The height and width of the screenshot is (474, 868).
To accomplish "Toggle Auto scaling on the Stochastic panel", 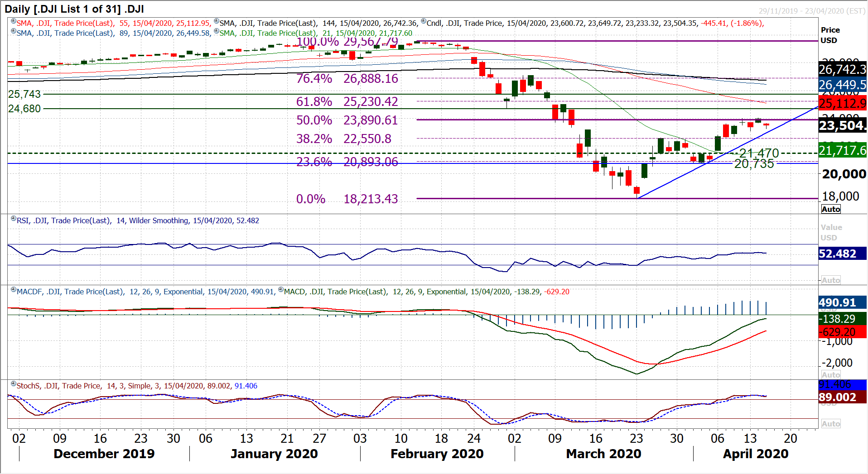I will pyautogui.click(x=831, y=424).
